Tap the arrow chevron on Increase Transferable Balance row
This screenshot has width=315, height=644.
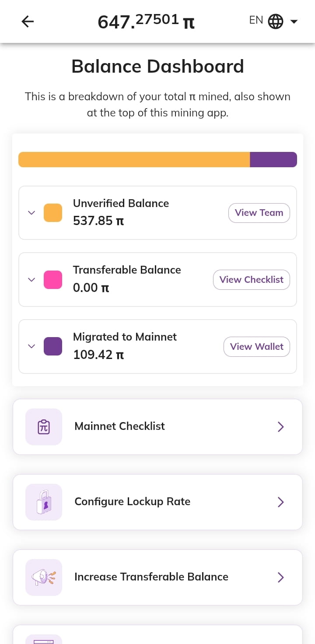coord(281,577)
